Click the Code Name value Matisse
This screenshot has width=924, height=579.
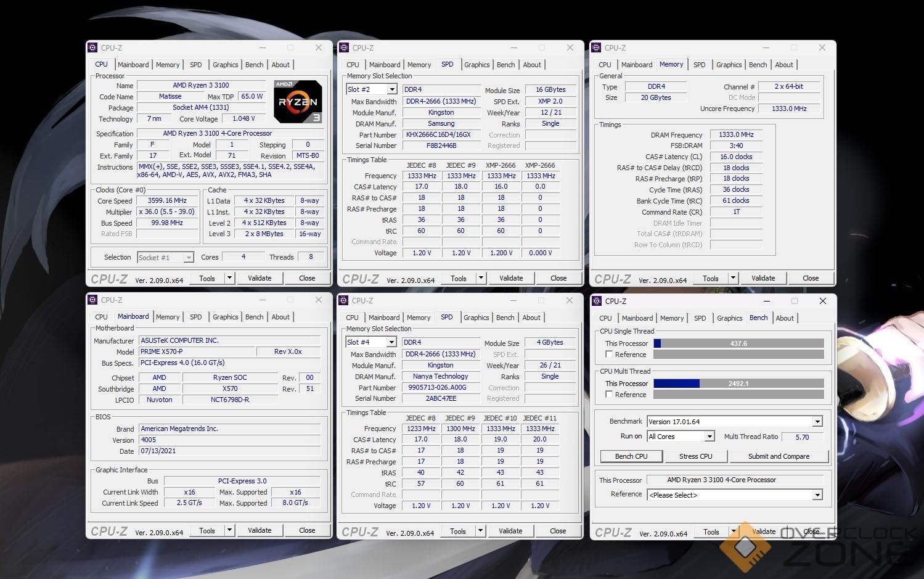click(170, 96)
